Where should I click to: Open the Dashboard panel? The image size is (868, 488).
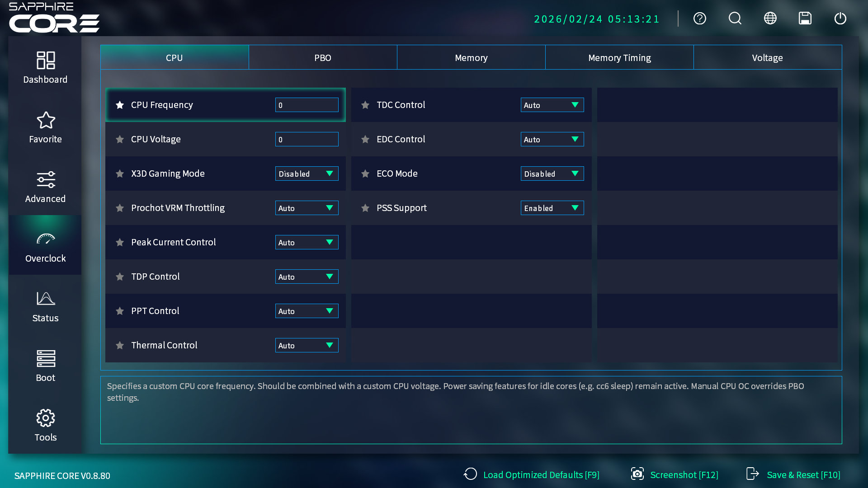45,67
